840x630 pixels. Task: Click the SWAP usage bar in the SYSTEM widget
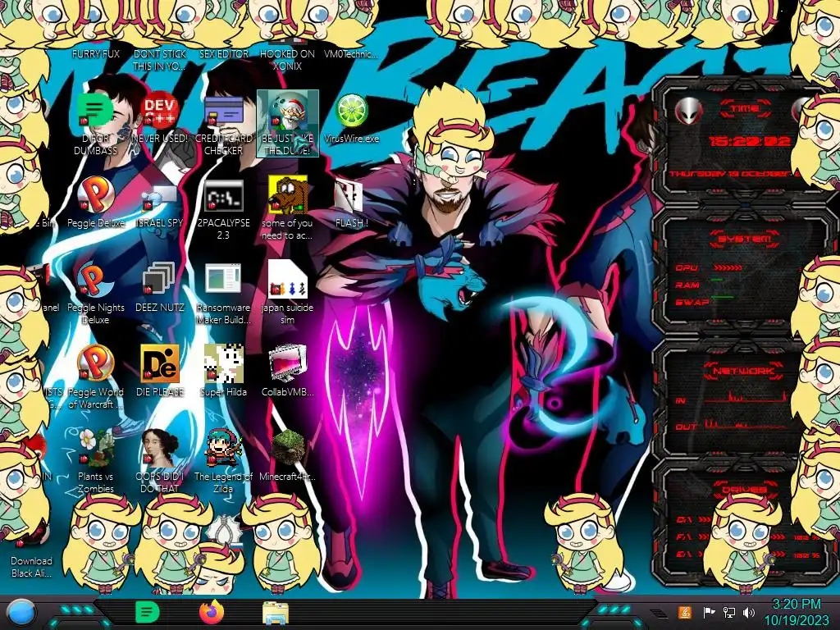click(x=722, y=297)
